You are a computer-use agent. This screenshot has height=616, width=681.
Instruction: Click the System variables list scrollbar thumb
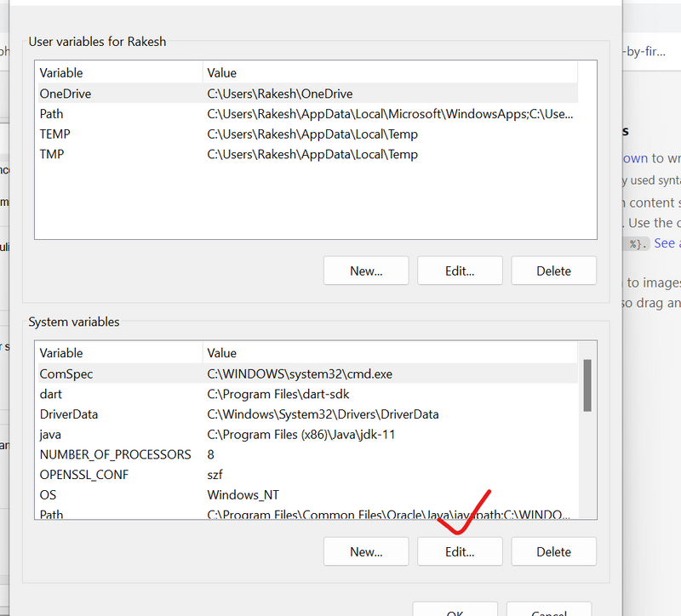click(587, 385)
